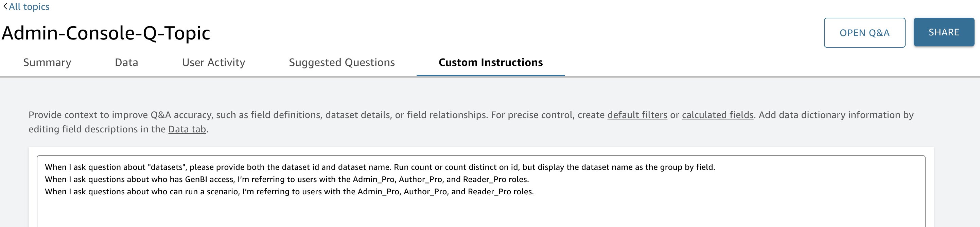Click the Admin-Console-Q-Topic title

(x=106, y=33)
